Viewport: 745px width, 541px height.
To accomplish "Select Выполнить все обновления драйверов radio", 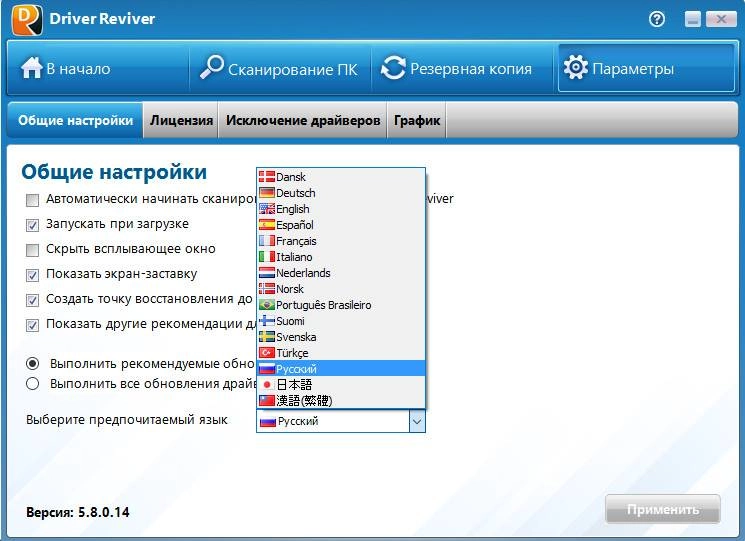I will [x=32, y=384].
